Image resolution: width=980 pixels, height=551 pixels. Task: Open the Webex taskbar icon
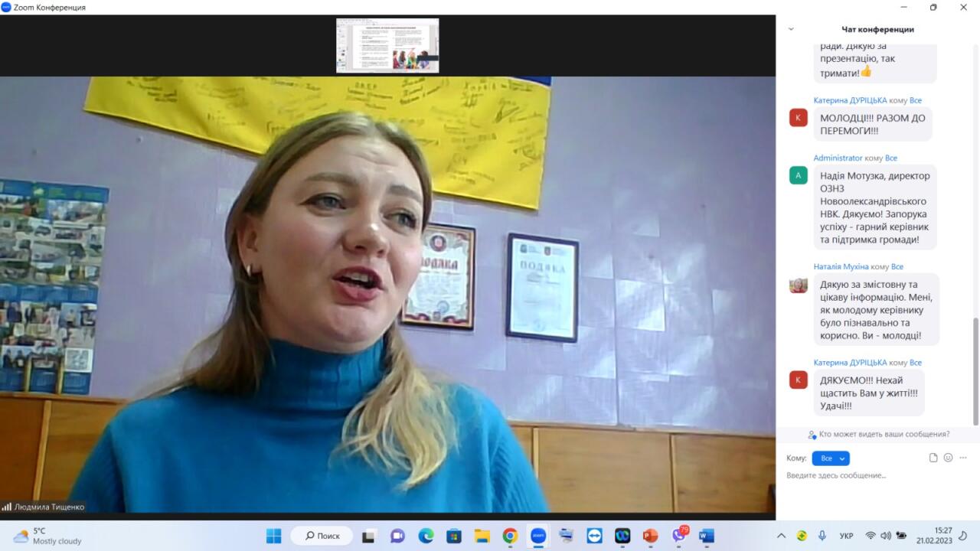click(x=622, y=536)
